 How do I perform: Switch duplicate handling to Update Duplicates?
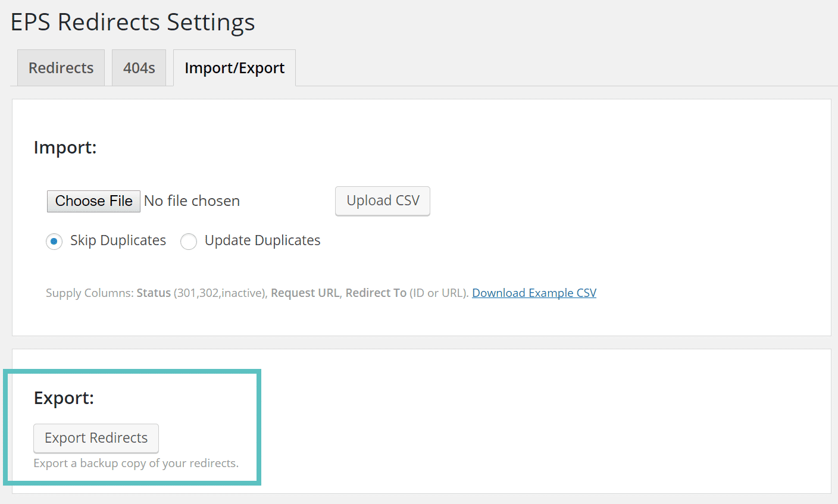189,241
